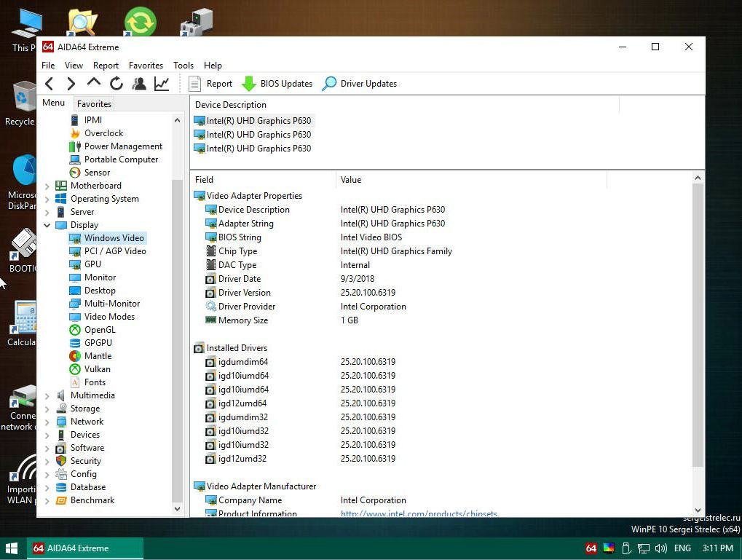Expand the Software node
Viewport: 742px width, 560px height.
tap(47, 449)
